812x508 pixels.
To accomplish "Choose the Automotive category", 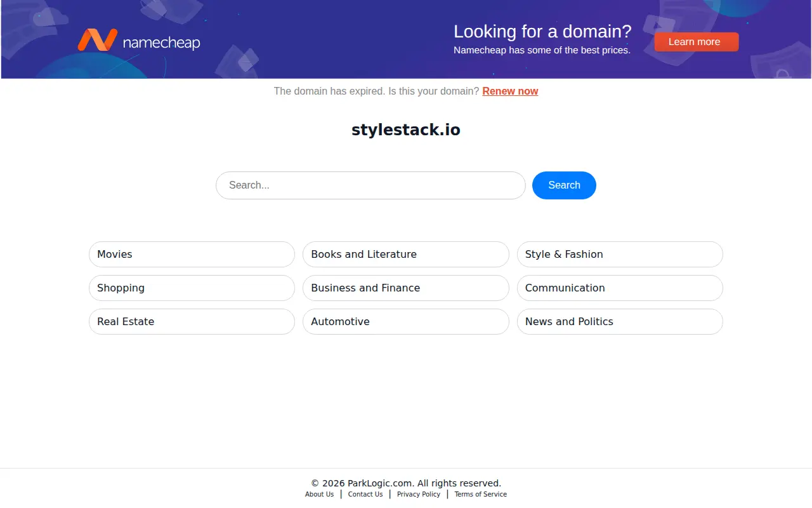I will (406, 321).
